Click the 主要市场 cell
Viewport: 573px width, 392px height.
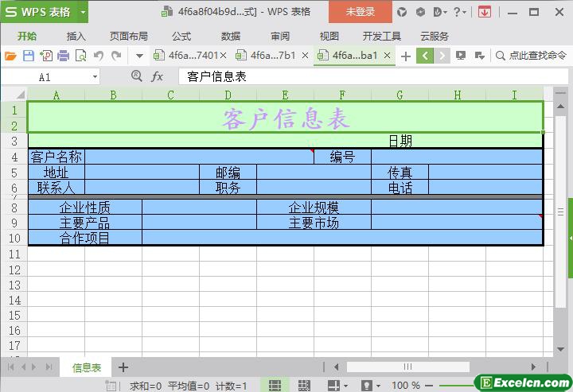[x=314, y=223]
